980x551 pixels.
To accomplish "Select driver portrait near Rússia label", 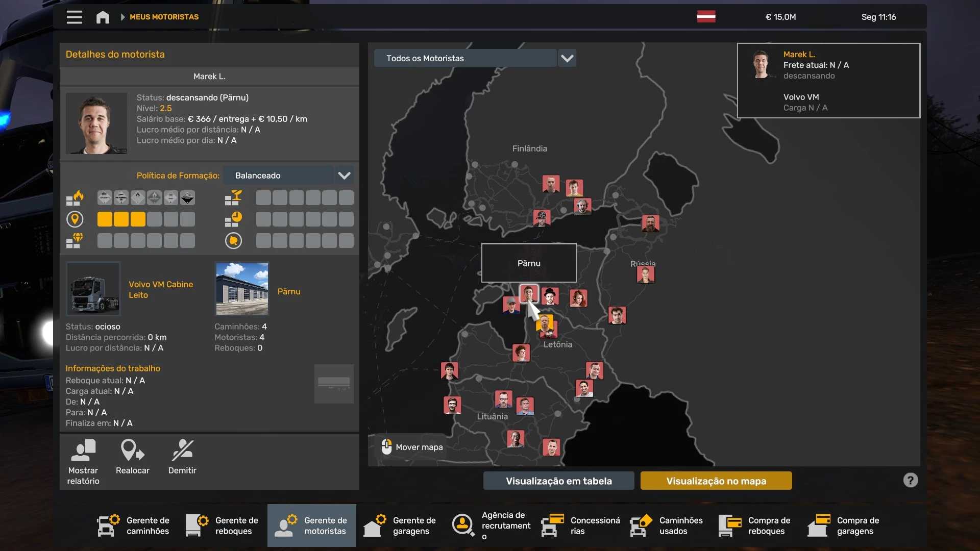I will (x=645, y=275).
